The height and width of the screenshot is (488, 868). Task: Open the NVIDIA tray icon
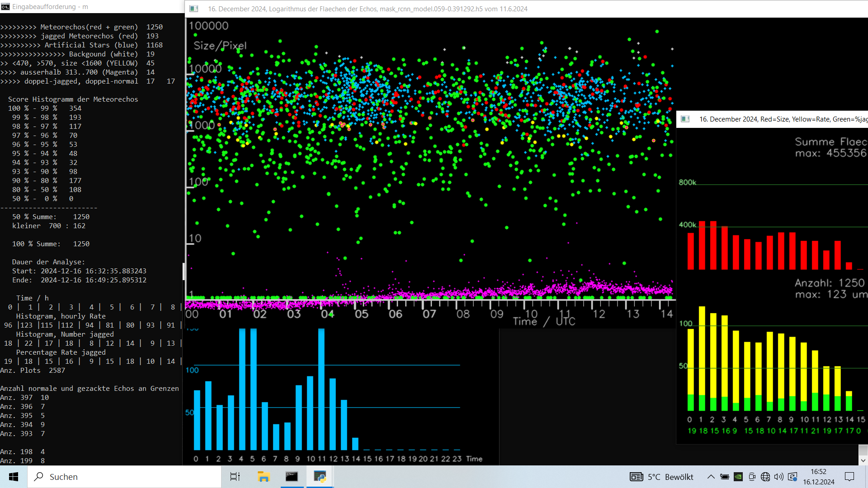(x=738, y=477)
